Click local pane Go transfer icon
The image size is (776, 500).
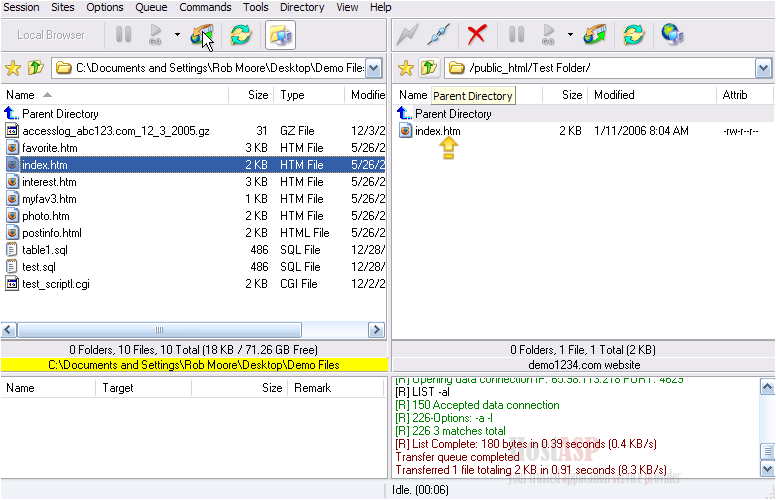tap(155, 35)
